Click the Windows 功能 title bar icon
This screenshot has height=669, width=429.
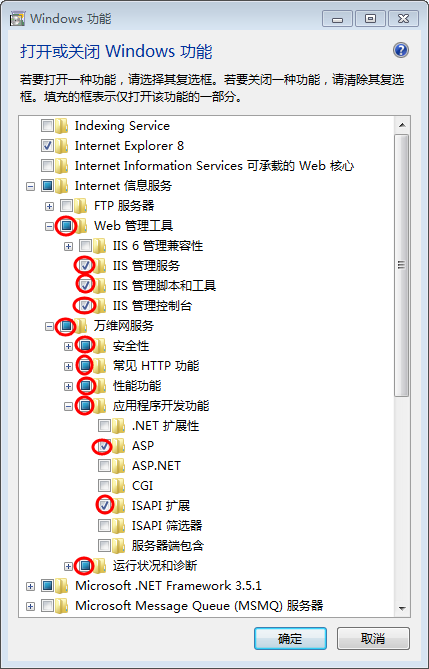(x=18, y=19)
